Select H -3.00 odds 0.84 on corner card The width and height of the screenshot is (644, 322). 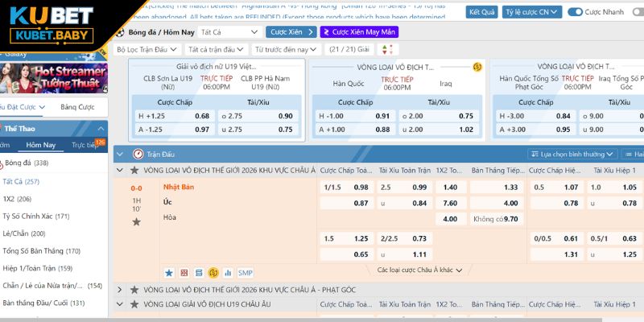535,116
